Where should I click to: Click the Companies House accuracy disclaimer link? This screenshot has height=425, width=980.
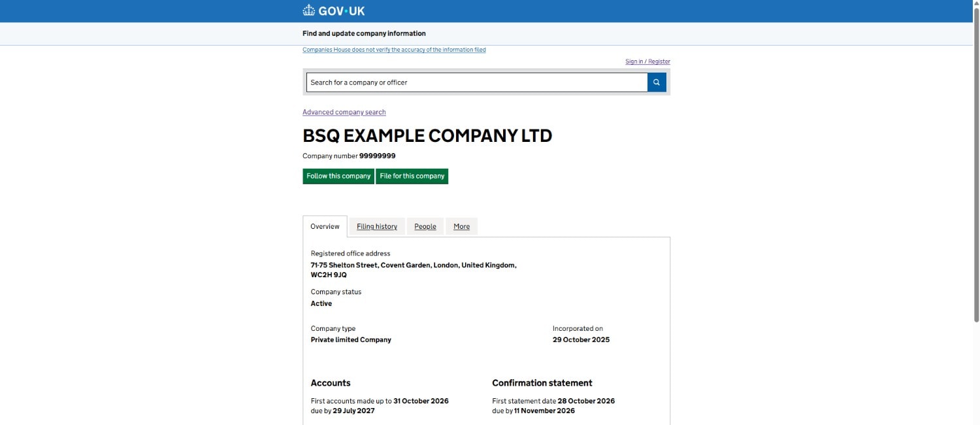click(x=394, y=49)
